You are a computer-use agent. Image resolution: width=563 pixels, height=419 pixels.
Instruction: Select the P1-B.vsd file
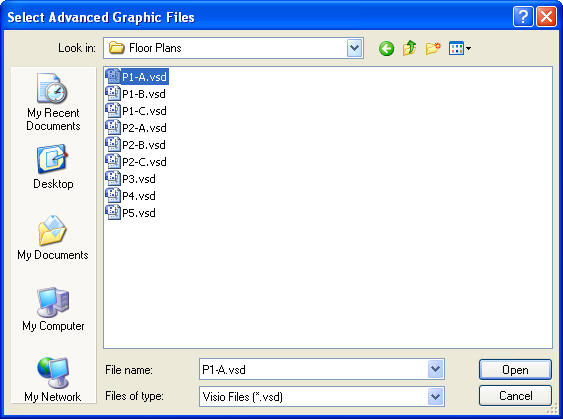(x=136, y=94)
